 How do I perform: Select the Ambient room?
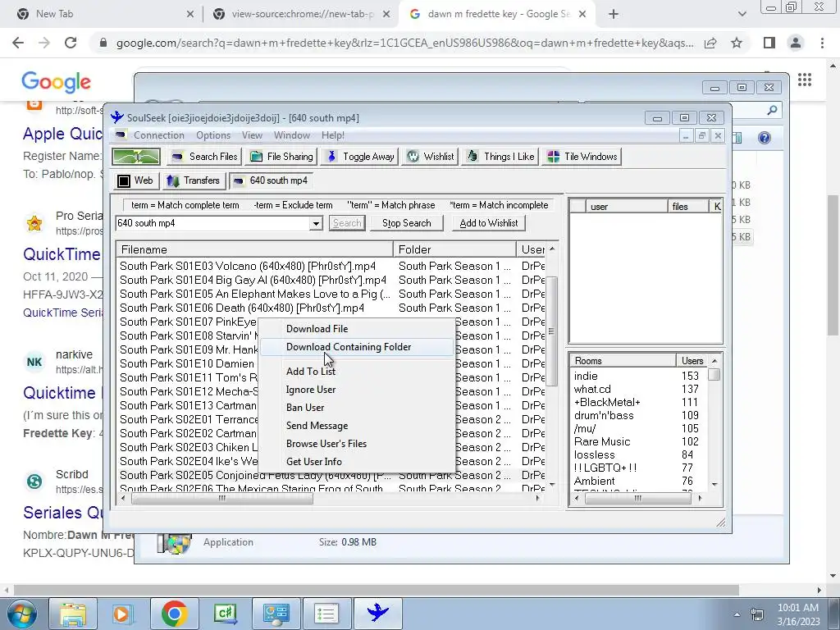pyautogui.click(x=638, y=481)
